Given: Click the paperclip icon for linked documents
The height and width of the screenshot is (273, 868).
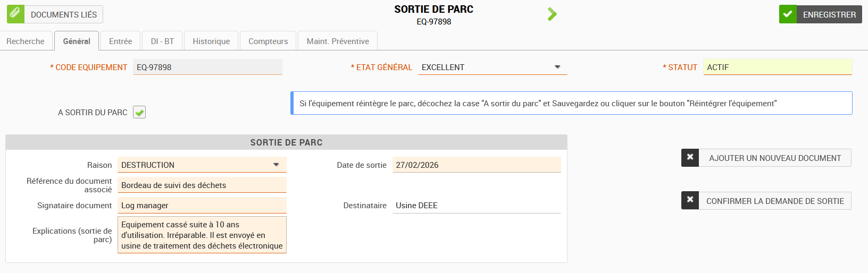Looking at the screenshot, I should [15, 14].
